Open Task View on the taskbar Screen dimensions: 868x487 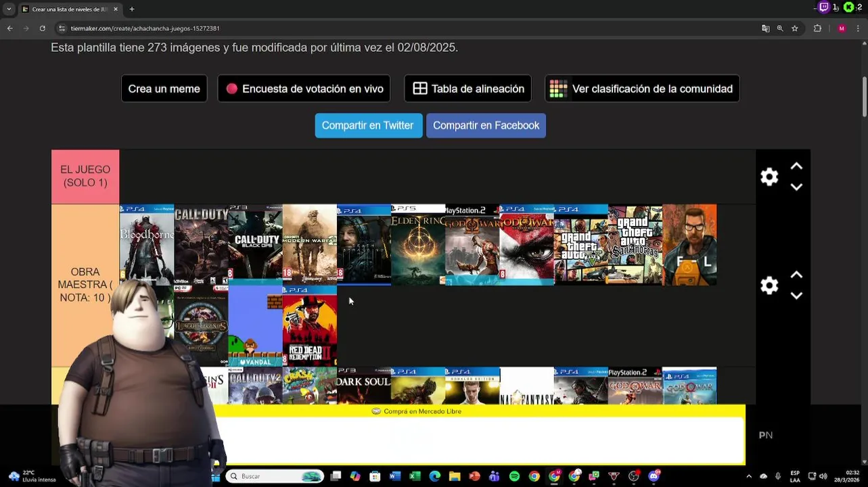[x=336, y=476]
